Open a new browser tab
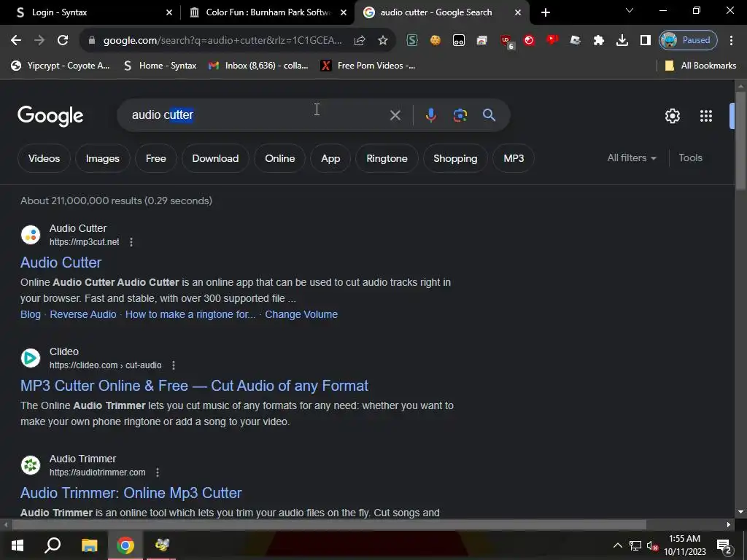 click(546, 12)
